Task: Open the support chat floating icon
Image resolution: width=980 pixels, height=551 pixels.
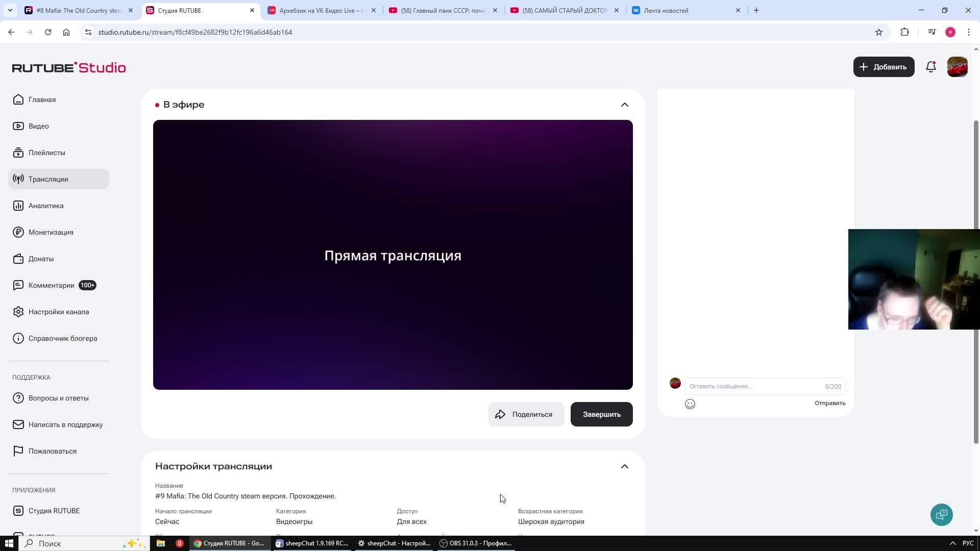Action: coord(941,514)
